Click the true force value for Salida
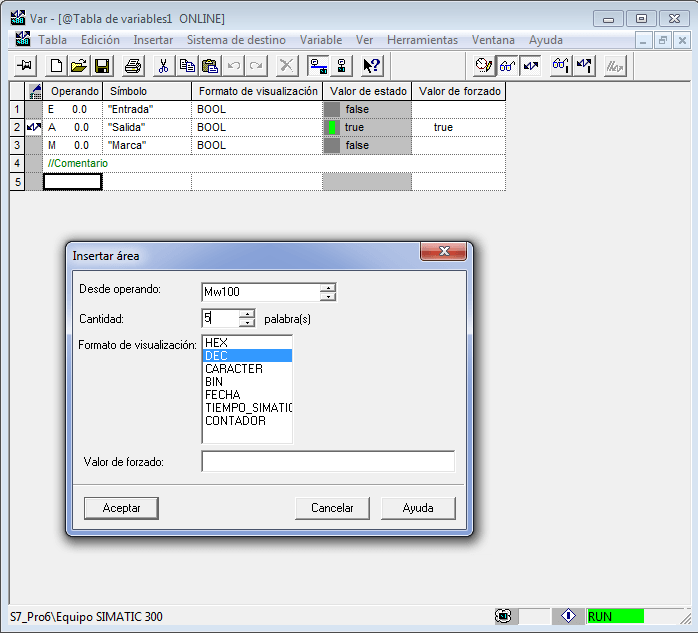This screenshot has width=698, height=635. point(459,127)
